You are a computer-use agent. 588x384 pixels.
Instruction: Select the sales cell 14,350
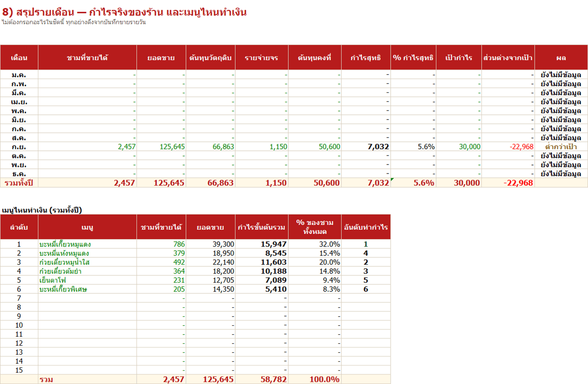[211, 289]
